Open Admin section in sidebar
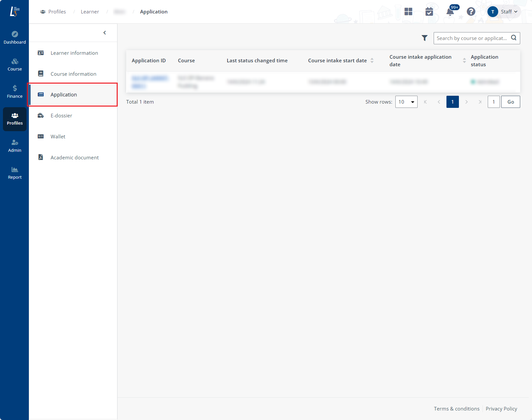 tap(15, 146)
